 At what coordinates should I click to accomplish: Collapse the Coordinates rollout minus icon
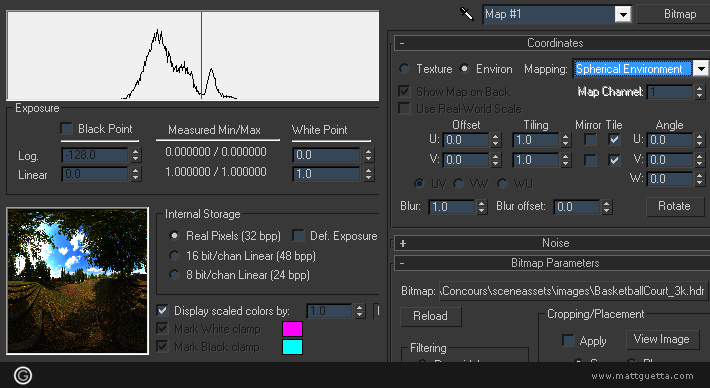[402, 43]
